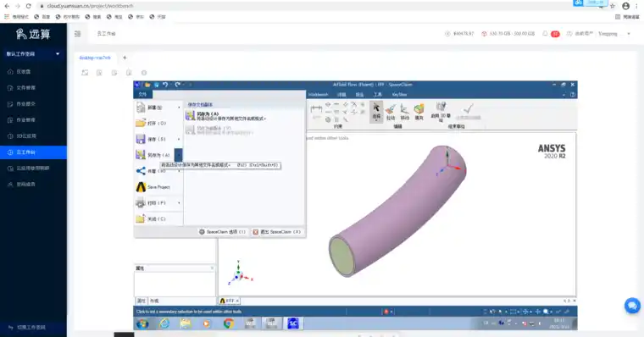Click the round settings icon in desktop toolbar
The width and height of the screenshot is (644, 337).
[x=144, y=73]
